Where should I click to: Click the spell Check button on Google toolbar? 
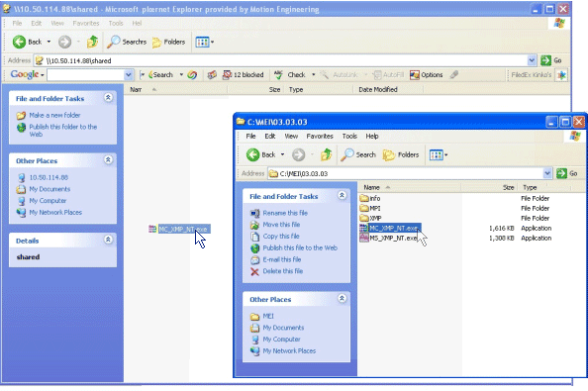(x=289, y=75)
